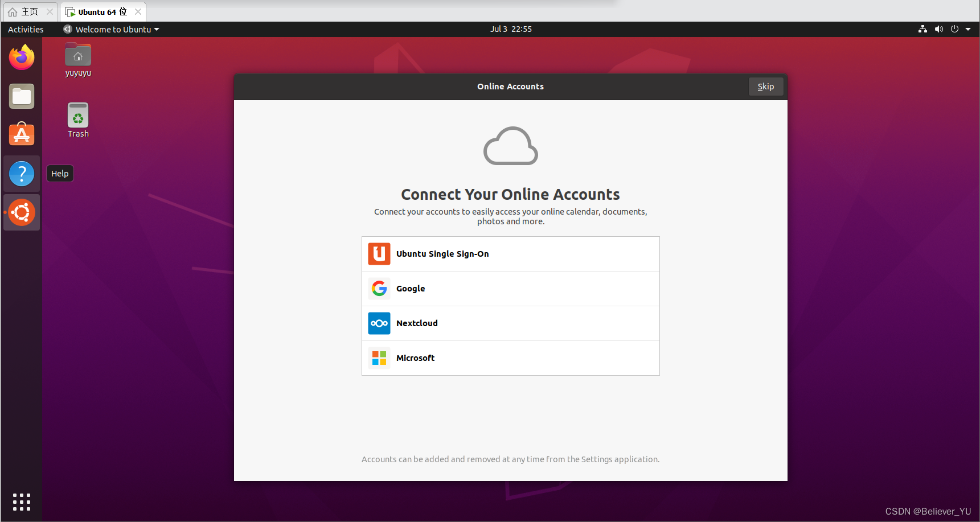The height and width of the screenshot is (522, 980).
Task: Open Firefox from the dock
Action: point(22,57)
